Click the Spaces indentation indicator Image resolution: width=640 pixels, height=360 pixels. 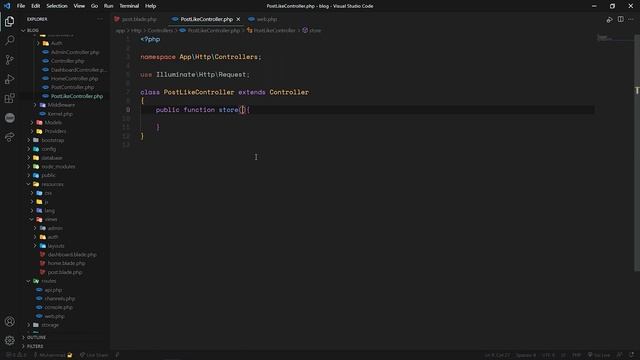526,355
